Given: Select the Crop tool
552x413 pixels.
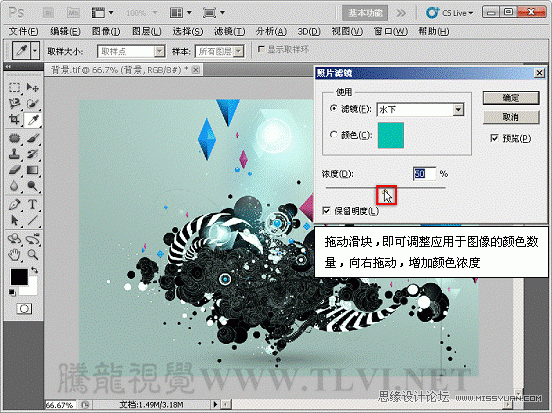Looking at the screenshot, I should (14, 120).
